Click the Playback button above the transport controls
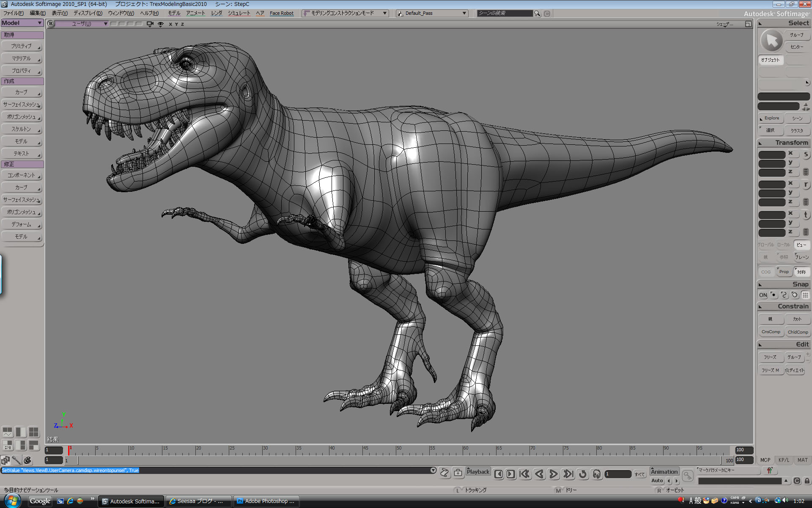This screenshot has height=508, width=812. pyautogui.click(x=478, y=471)
